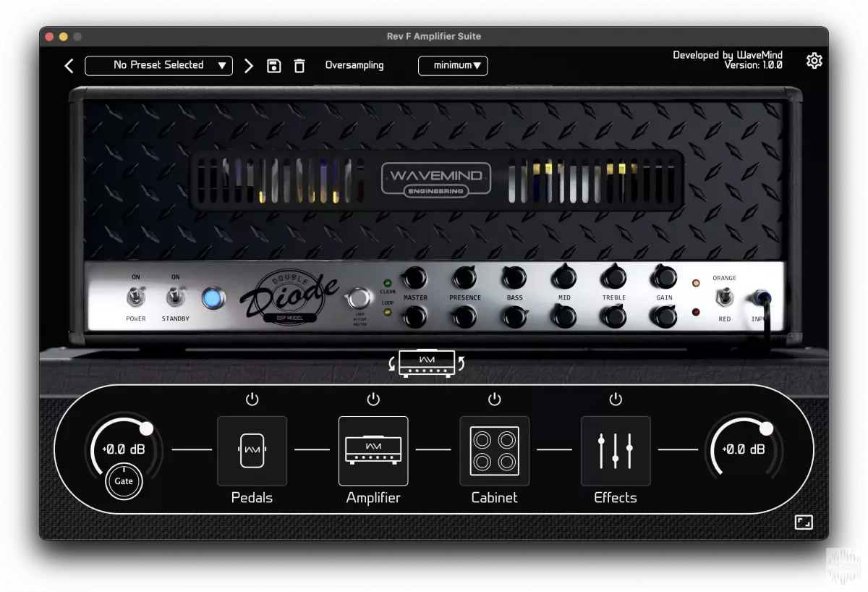Go to the previous preset arrow

[69, 66]
